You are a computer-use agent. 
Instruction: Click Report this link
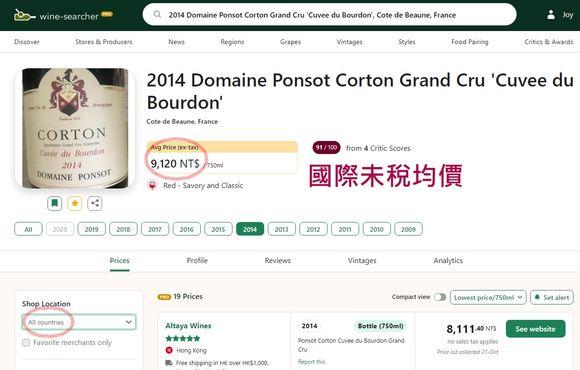[x=311, y=362]
